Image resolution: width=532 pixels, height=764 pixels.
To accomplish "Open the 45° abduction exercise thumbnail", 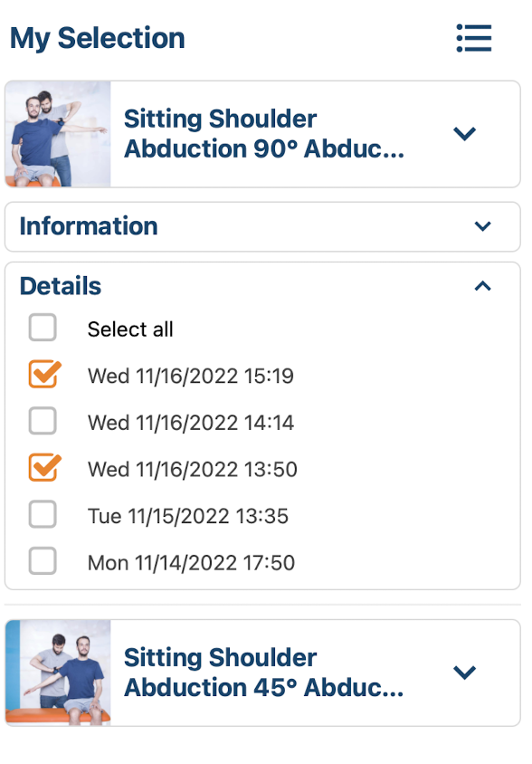I will coord(58,673).
